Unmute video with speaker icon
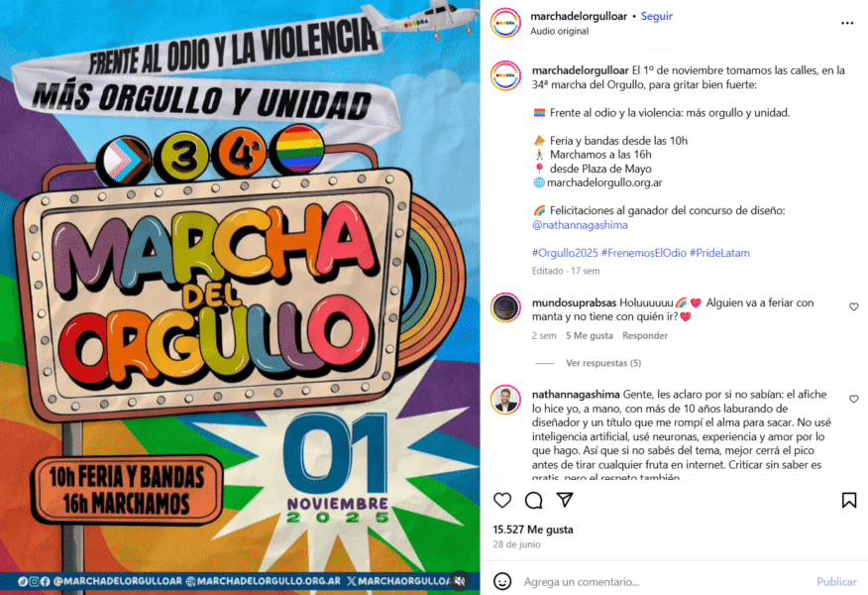The image size is (868, 595). (460, 580)
